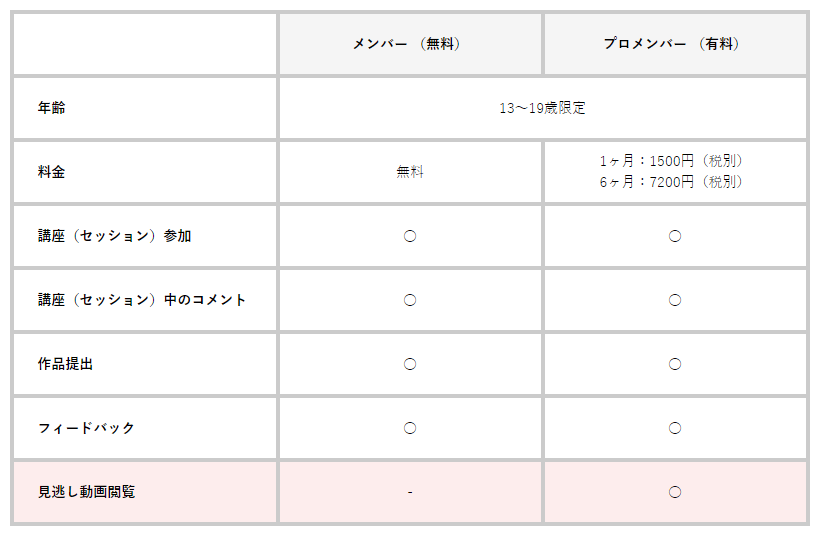The width and height of the screenshot is (818, 534).
Task: Click the 6ヶ月：7200円（税別） price line
Action: click(x=675, y=182)
